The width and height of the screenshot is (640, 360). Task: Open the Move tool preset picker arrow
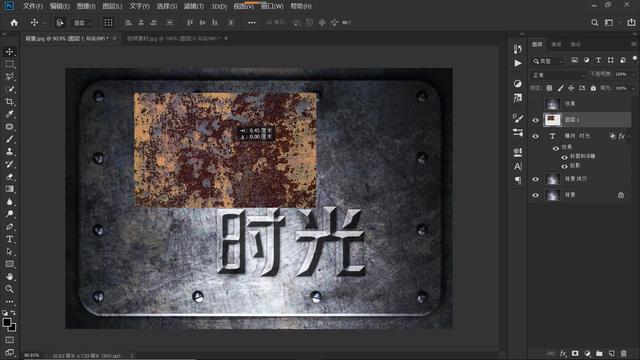[x=44, y=23]
